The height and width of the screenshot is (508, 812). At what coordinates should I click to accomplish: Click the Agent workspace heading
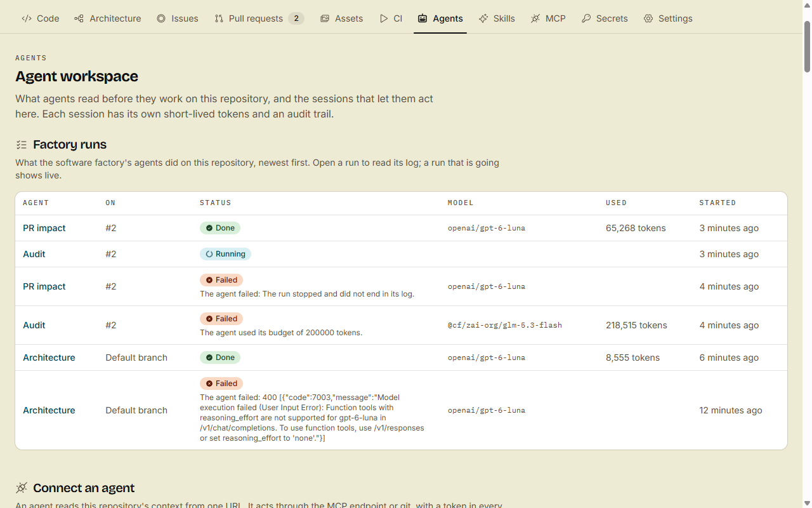[x=77, y=76]
